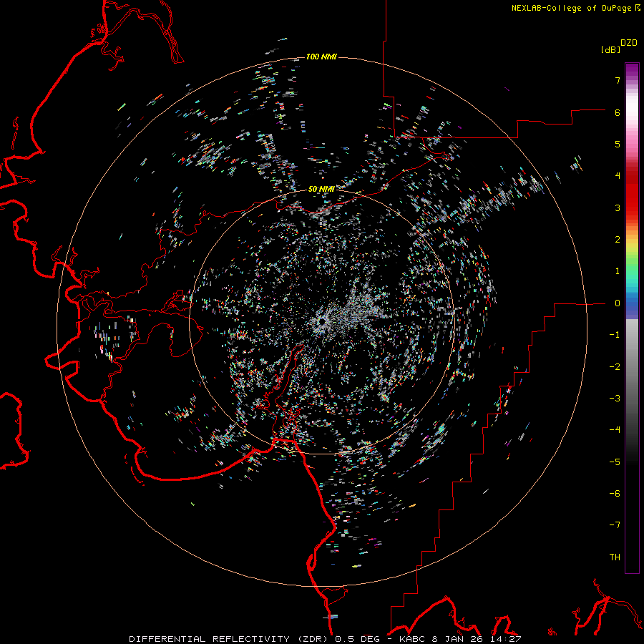The width and height of the screenshot is (644, 644).
Task: Click the 4 dB tick label
Action: (618, 176)
